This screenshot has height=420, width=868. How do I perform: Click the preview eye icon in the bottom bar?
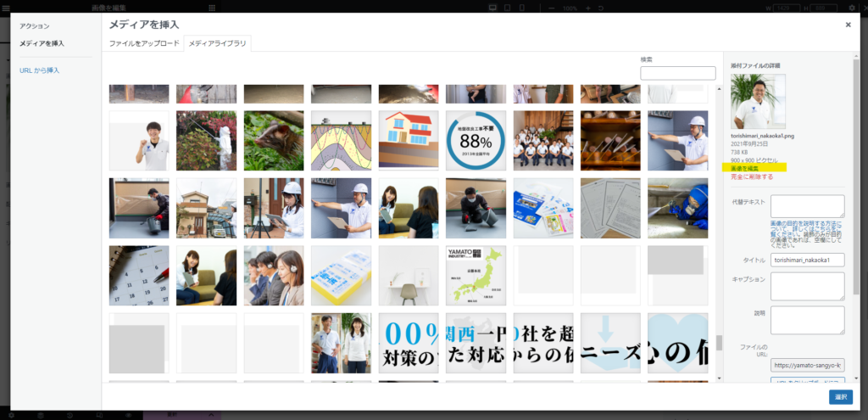[129, 415]
